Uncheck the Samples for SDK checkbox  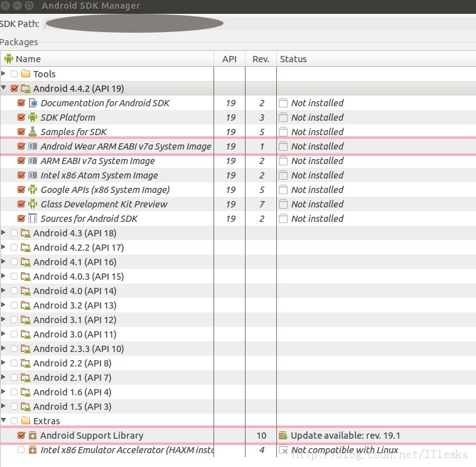[21, 131]
